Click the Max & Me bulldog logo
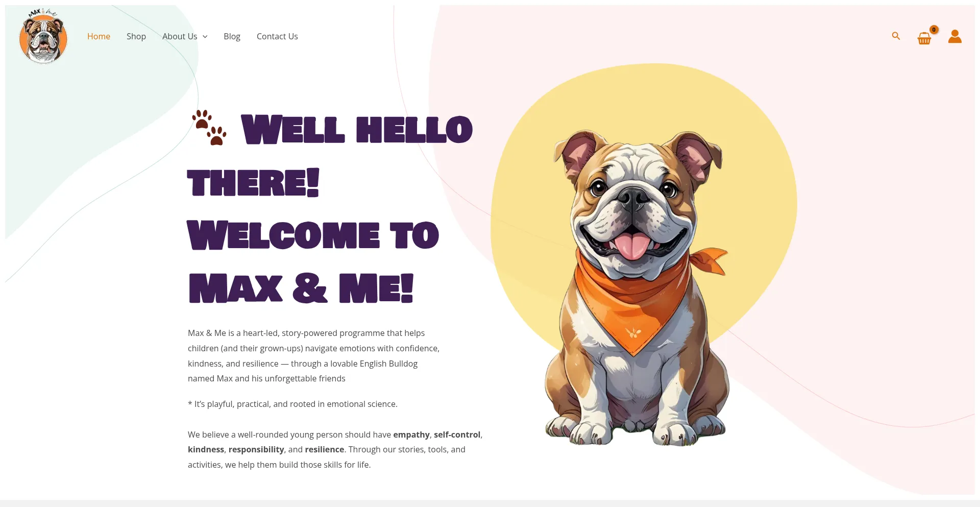The image size is (980, 507). [x=43, y=36]
